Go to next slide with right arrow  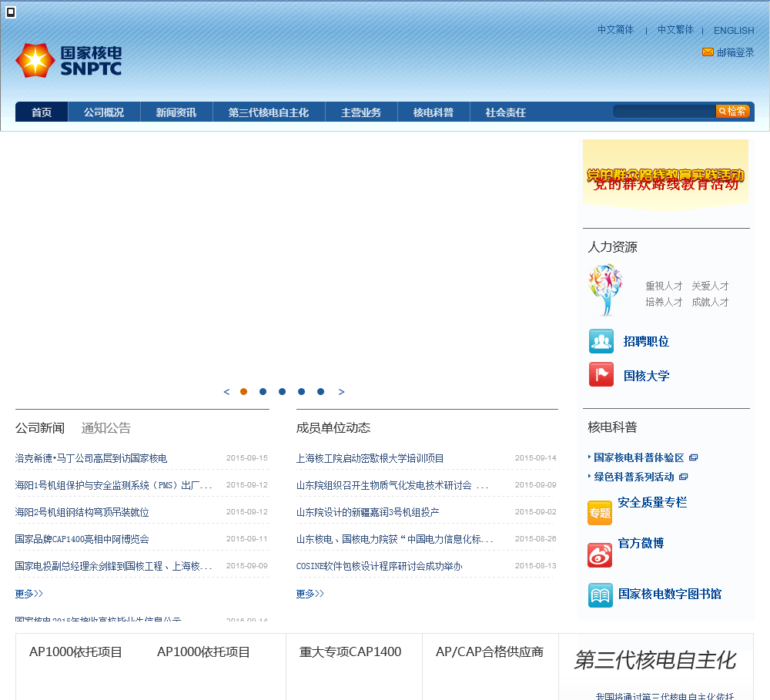[x=341, y=391]
